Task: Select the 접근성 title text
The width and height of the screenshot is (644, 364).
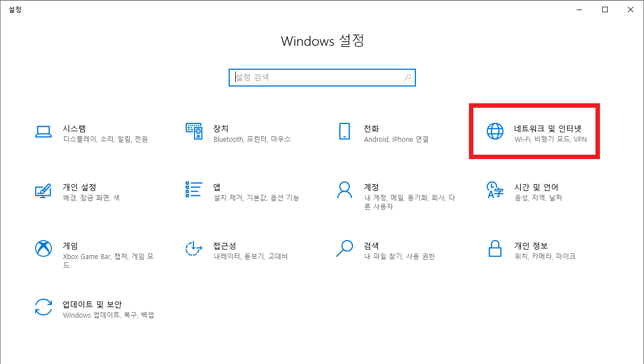Action: [225, 246]
